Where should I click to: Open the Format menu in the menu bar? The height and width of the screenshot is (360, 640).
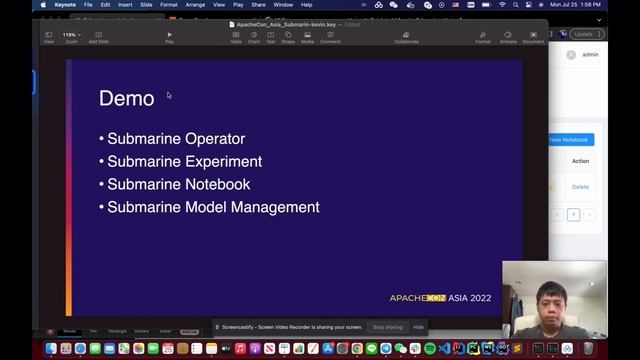point(169,5)
